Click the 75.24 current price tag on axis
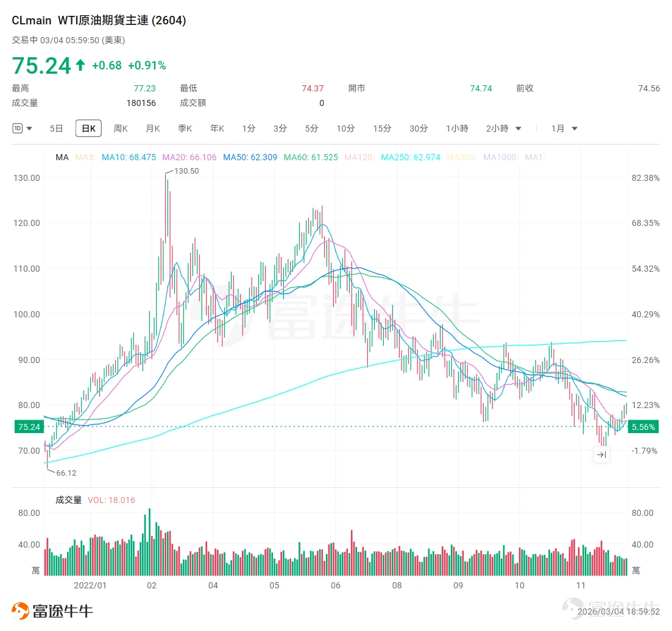Screen dimensions: 672x631 point(29,427)
